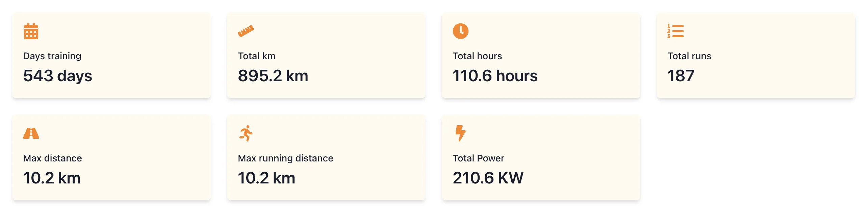This screenshot has height=220, width=868.
Task: Select the Days training label
Action: click(x=52, y=56)
